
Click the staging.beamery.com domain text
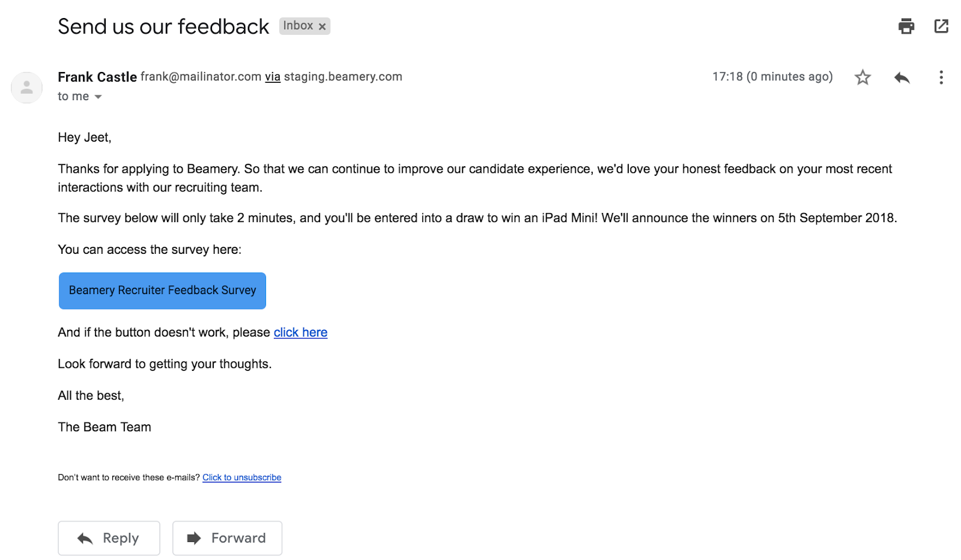(343, 77)
